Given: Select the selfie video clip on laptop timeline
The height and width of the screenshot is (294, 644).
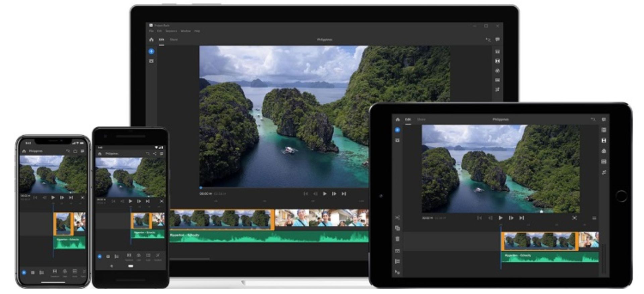Looking at the screenshot, I should 322,218.
